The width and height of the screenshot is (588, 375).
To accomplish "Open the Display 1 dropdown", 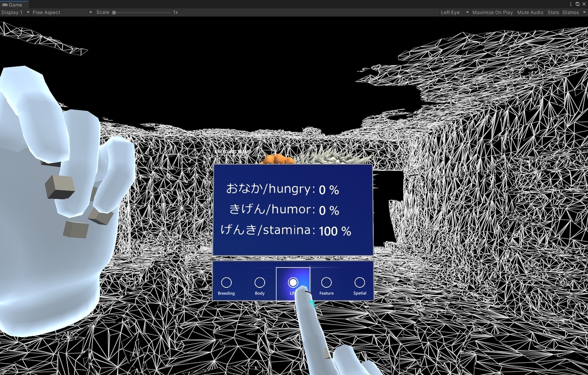I will (x=15, y=12).
